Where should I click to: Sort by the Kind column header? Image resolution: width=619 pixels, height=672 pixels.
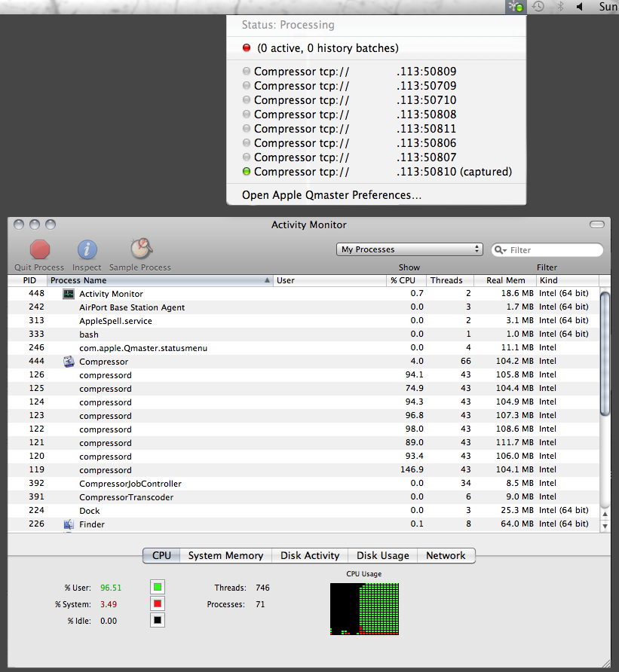[x=567, y=280]
